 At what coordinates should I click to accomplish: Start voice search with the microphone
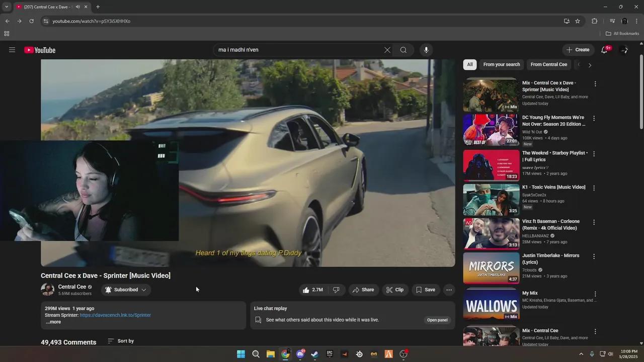coord(426,50)
